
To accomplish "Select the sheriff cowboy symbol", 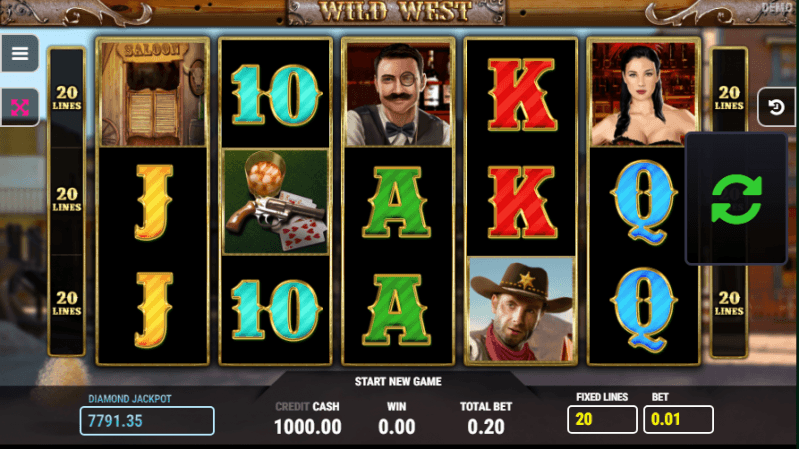I will coord(521,309).
